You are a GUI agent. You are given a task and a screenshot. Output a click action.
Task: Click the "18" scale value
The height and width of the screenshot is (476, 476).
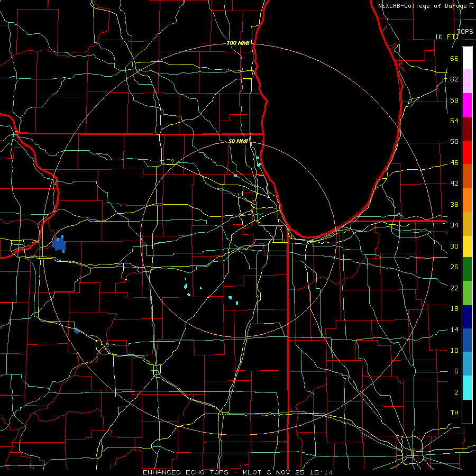click(x=454, y=309)
